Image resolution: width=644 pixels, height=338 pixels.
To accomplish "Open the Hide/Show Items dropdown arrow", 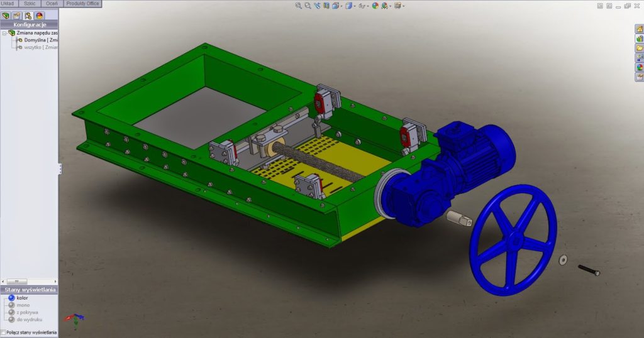I will (x=368, y=6).
